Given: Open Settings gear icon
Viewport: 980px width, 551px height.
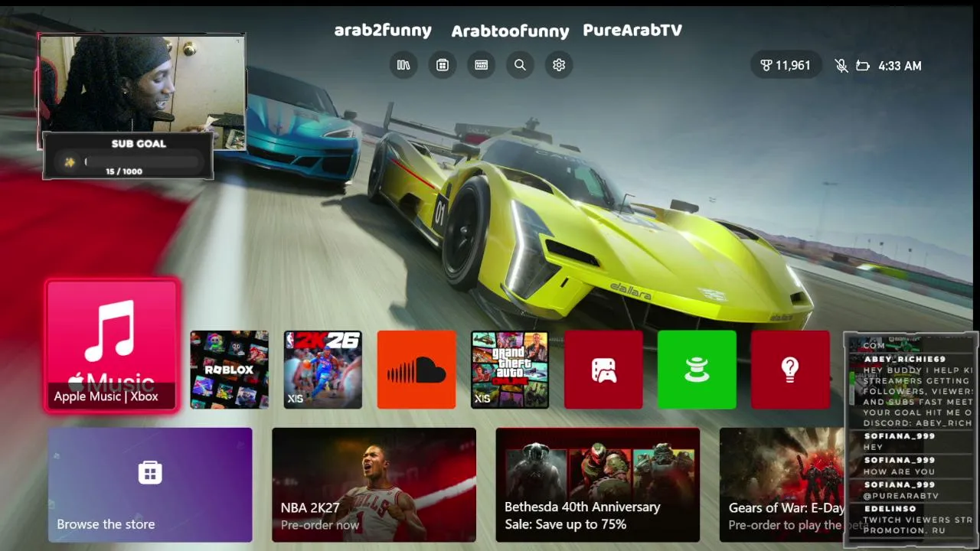Looking at the screenshot, I should 559,65.
